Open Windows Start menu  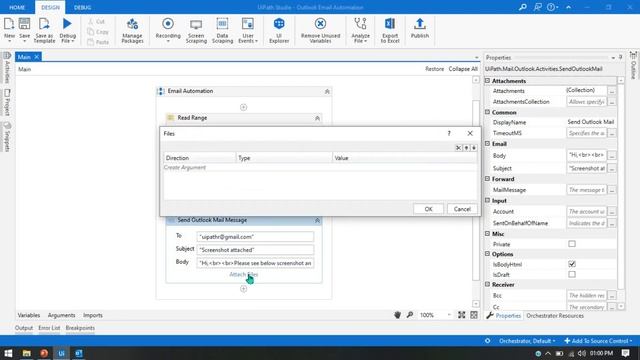click(x=8, y=353)
